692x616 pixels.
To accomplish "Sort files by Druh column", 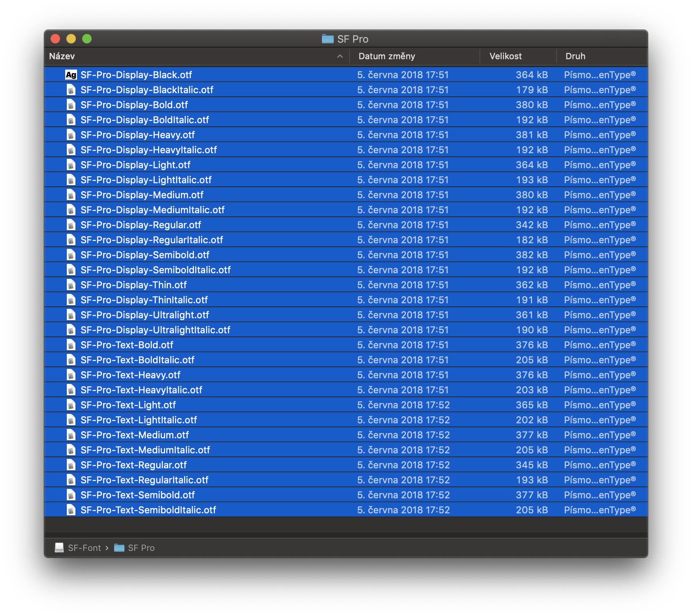I will 575,56.
